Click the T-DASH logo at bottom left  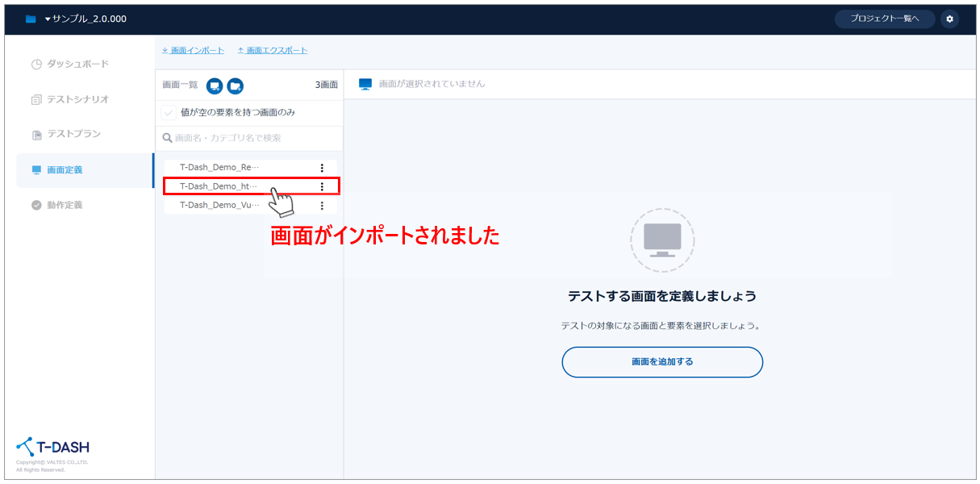click(53, 447)
